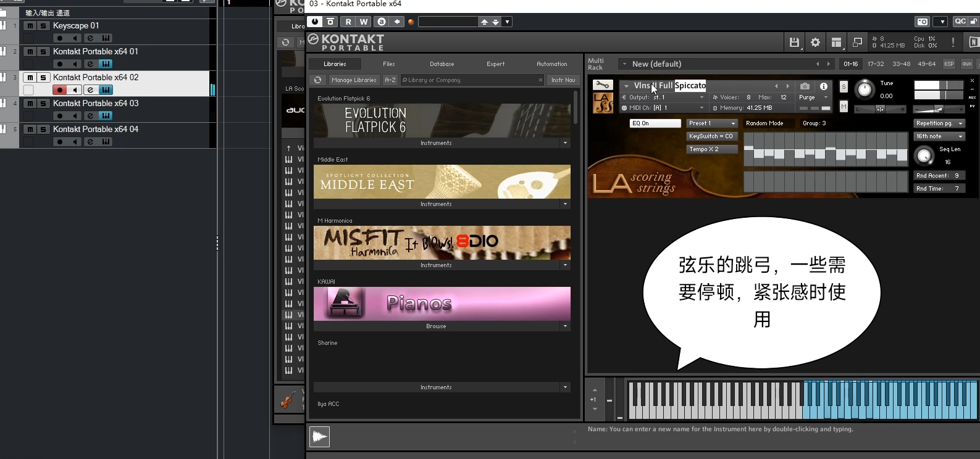Open Kontakt save/load files menu
980x459 pixels.
[794, 42]
